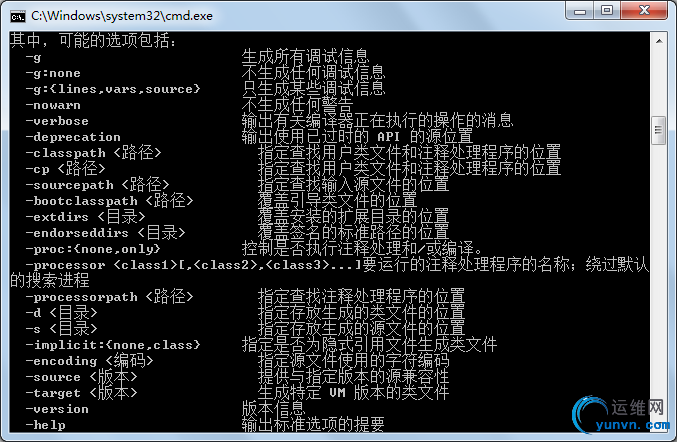Click the scrollbar track below the thumb
The image size is (677, 442).
click(659, 268)
